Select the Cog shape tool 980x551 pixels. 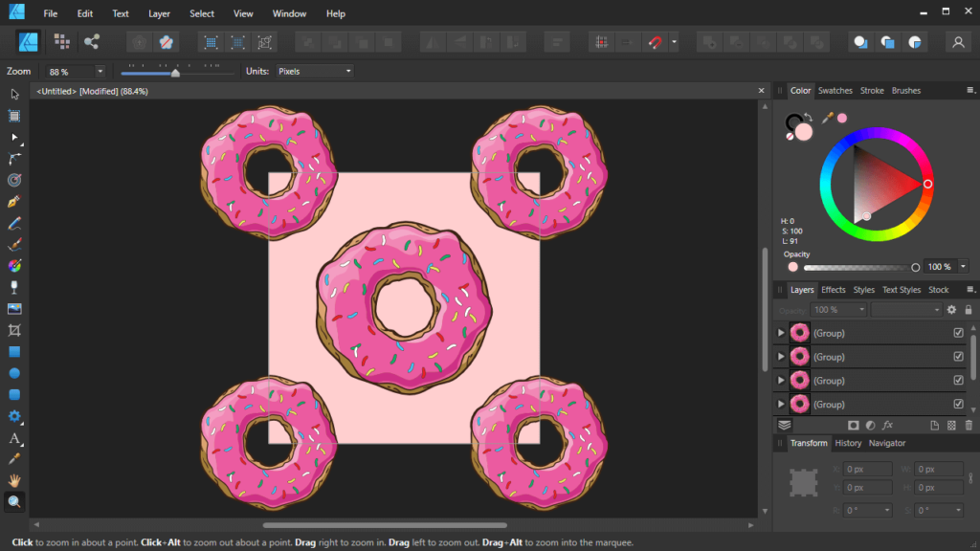coord(14,417)
